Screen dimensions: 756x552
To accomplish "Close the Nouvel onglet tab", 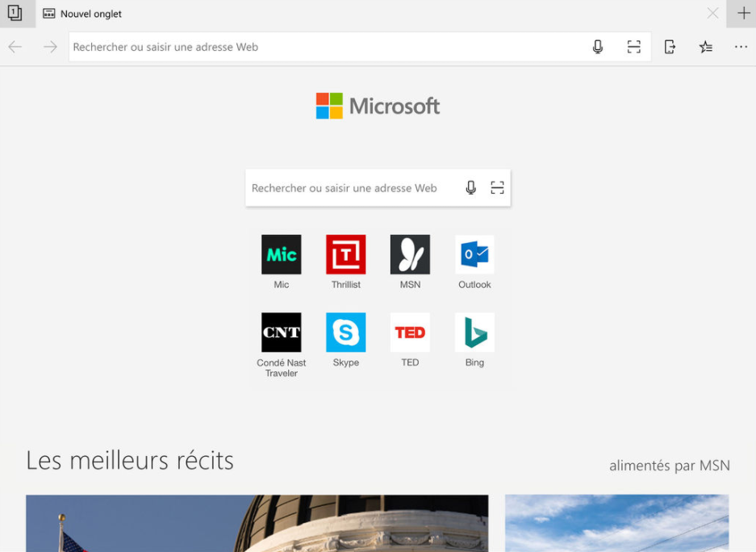I will pos(712,14).
